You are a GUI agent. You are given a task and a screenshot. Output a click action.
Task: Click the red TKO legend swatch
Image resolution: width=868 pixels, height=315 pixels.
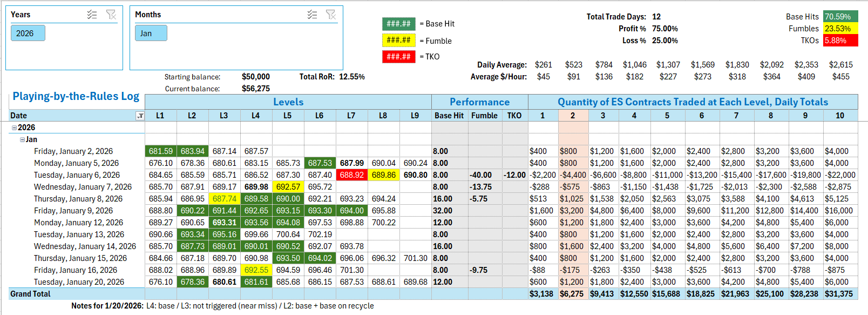[398, 57]
